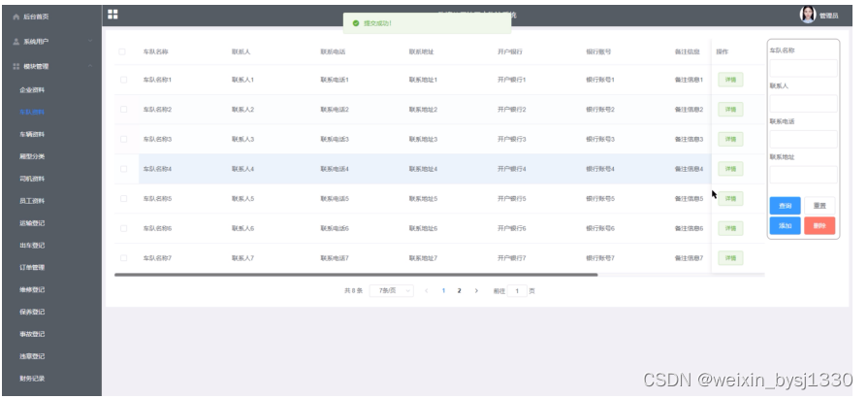This screenshot has width=868, height=399.
Task: Check the row checkbox for 车队名称7
Action: pyautogui.click(x=123, y=257)
